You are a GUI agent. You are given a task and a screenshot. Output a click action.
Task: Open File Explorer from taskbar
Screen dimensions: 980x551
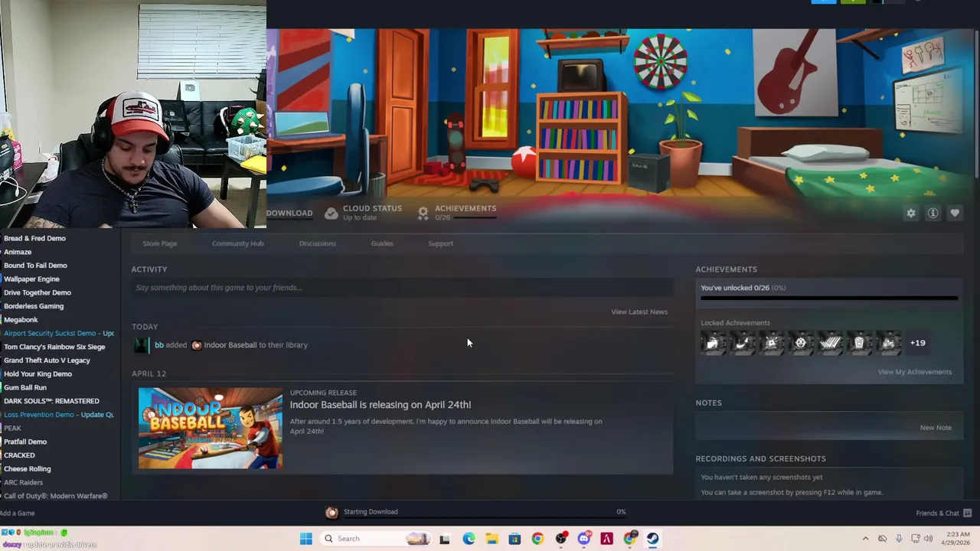click(x=492, y=539)
